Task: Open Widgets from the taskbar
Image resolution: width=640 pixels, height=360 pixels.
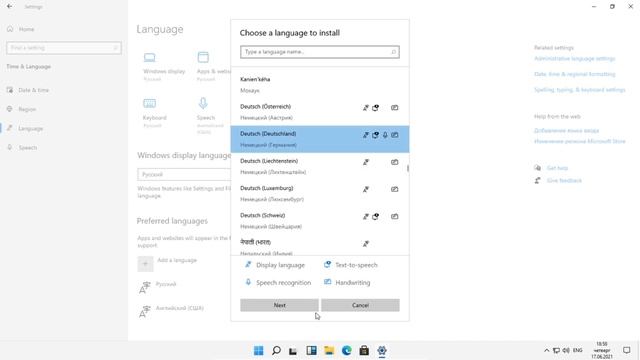Action: coord(311,351)
